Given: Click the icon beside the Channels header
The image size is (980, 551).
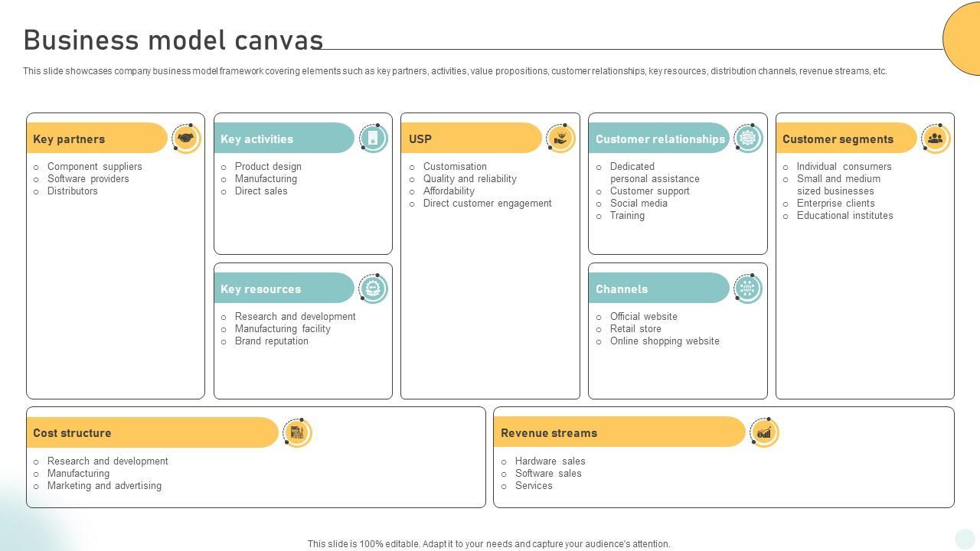Looking at the screenshot, I should [748, 289].
